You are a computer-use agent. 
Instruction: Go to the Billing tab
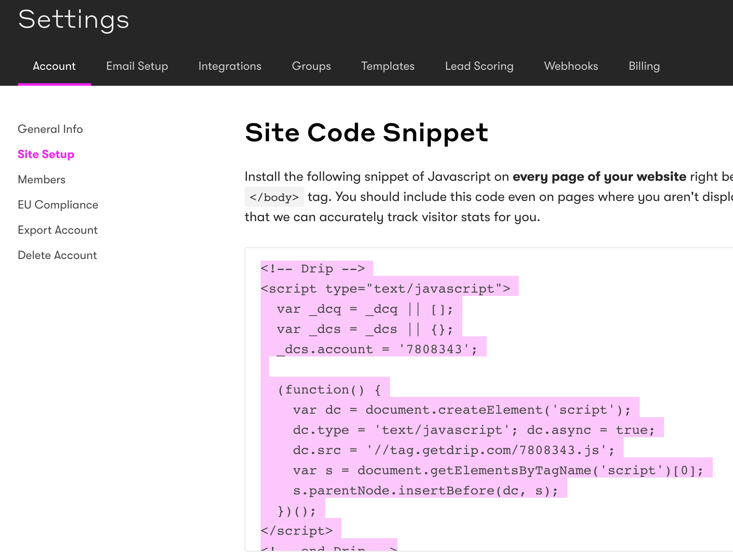(x=644, y=66)
